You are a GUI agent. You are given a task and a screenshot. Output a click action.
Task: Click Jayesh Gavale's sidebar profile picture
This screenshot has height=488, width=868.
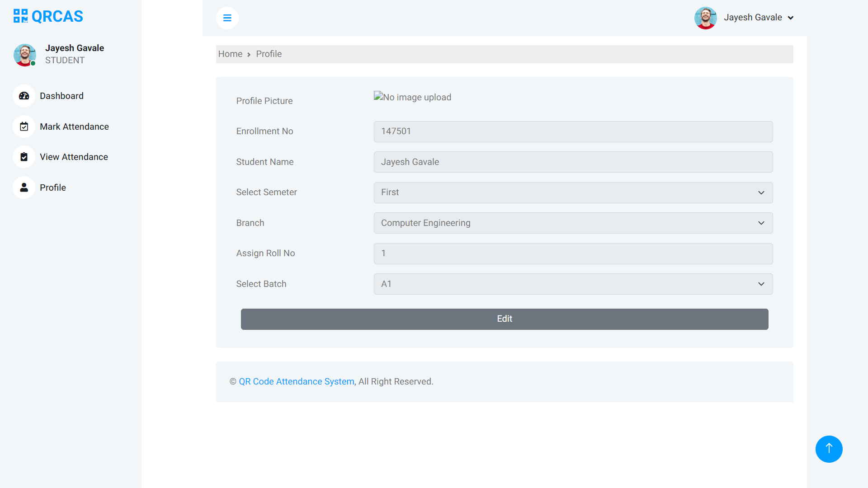coord(24,55)
